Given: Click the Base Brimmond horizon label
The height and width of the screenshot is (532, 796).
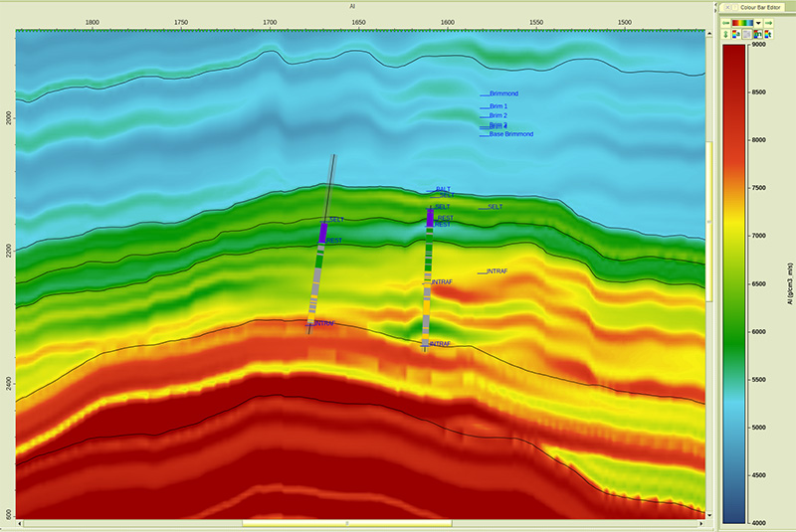Looking at the screenshot, I should coord(510,134).
